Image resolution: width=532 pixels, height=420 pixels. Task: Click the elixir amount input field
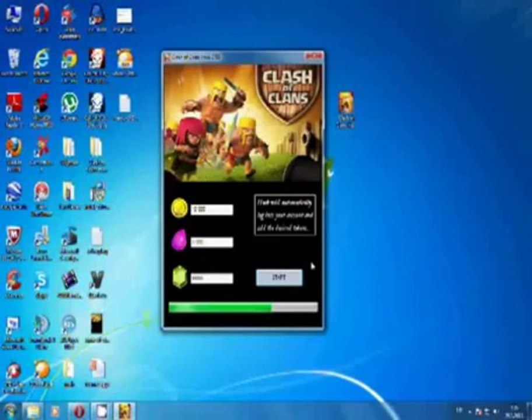coord(212,242)
